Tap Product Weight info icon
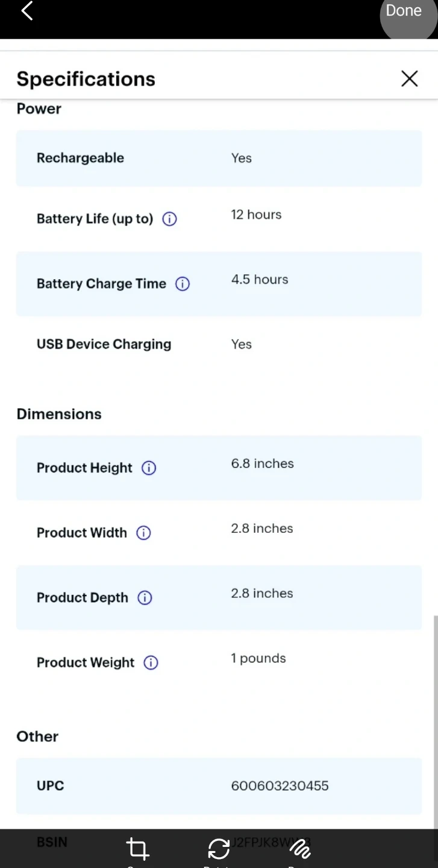The width and height of the screenshot is (438, 868). point(151,663)
